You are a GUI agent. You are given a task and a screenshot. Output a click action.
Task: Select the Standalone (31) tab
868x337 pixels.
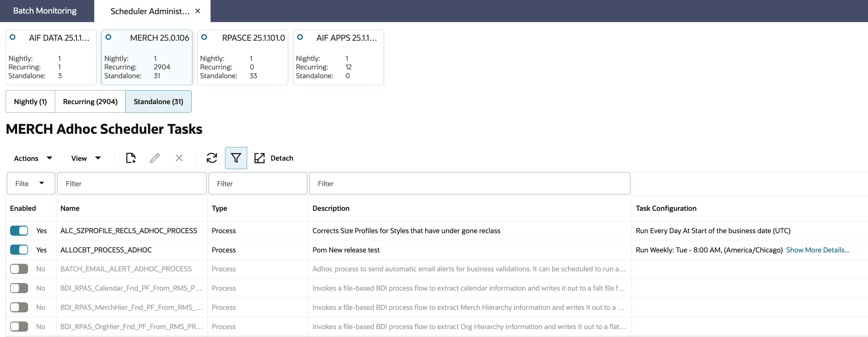tap(158, 102)
